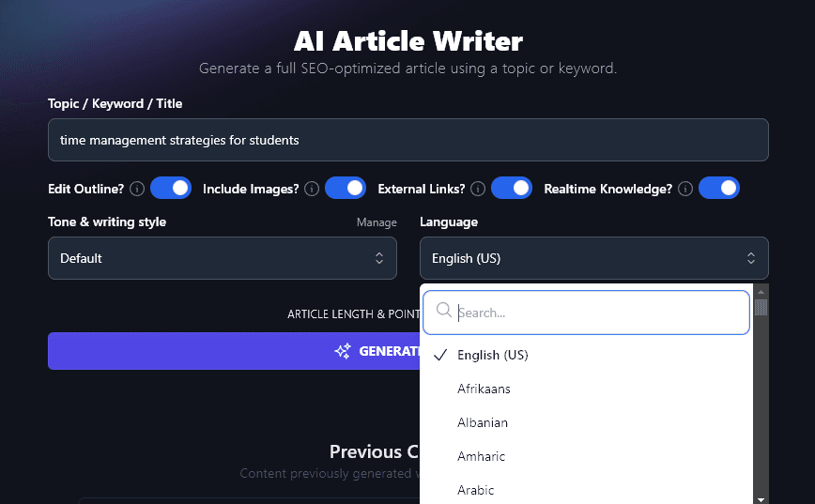
Task: Switch off Realtime Knowledge
Action: [718, 189]
